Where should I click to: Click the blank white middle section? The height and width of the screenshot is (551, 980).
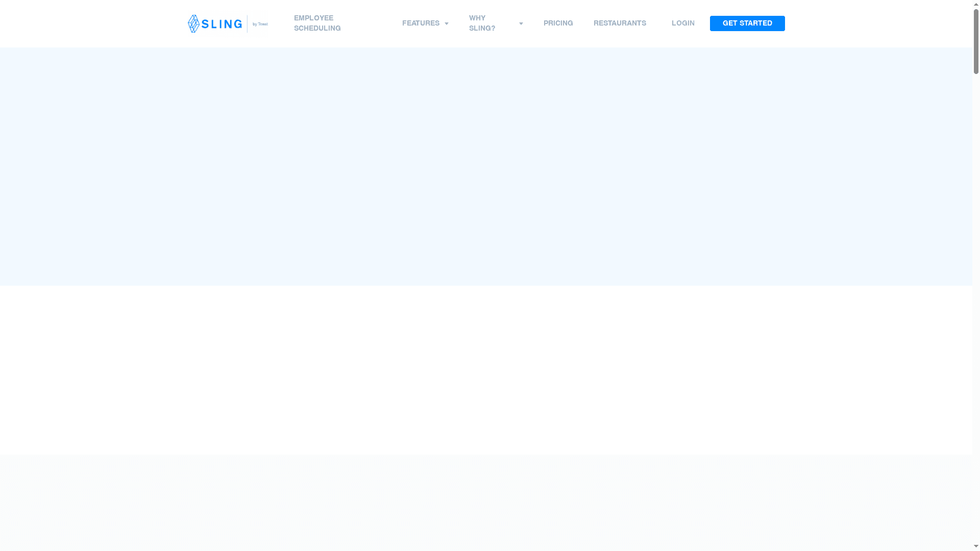(485, 370)
